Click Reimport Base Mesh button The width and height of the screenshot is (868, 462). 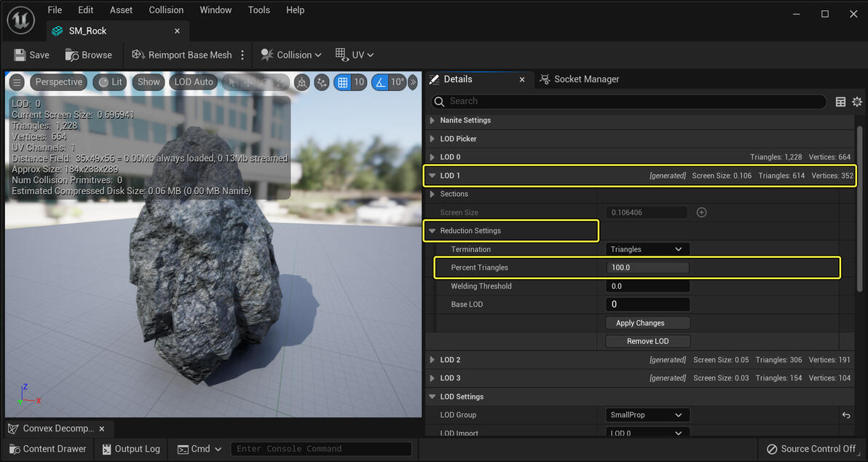point(182,55)
